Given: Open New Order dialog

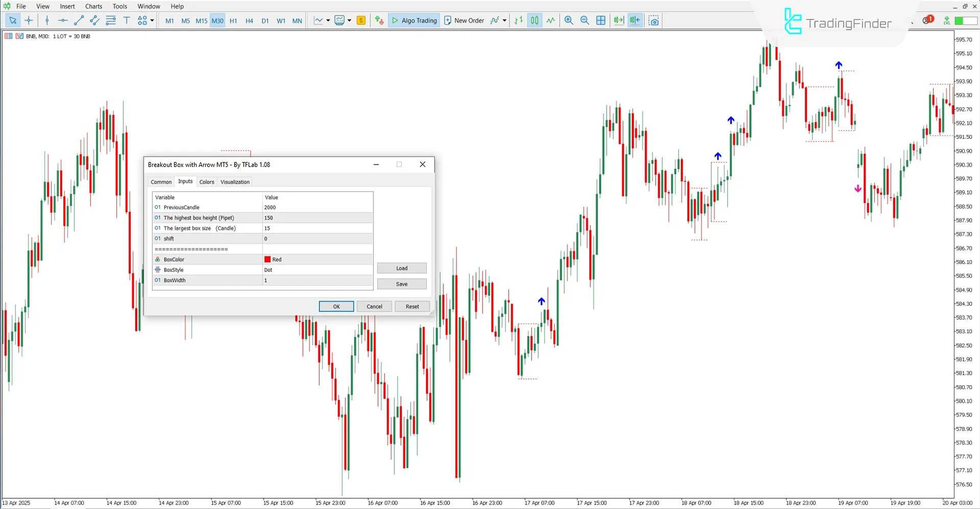Looking at the screenshot, I should 464,20.
